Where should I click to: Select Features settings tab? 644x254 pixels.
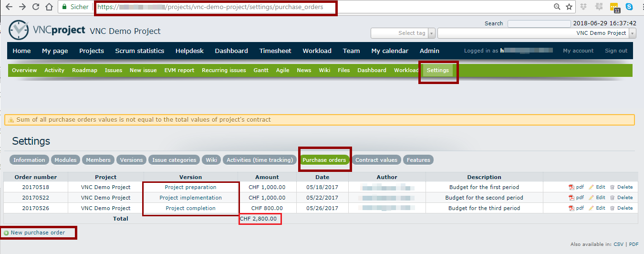pos(418,160)
